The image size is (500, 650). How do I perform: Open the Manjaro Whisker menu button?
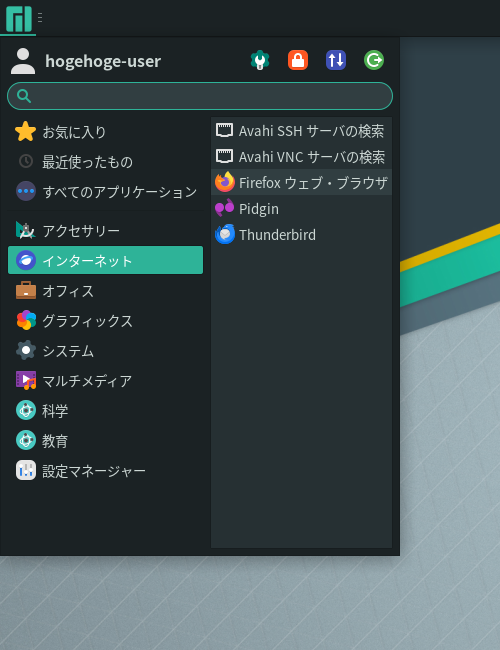[18, 18]
